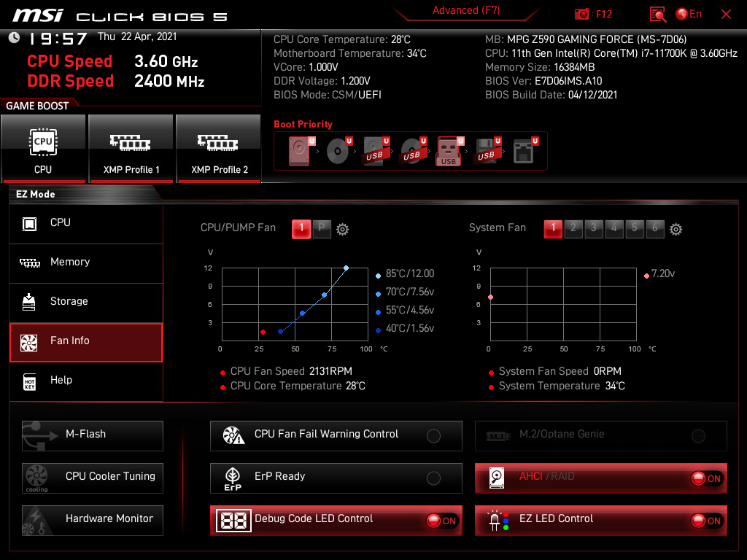747x560 pixels.
Task: Select the USB floppy boot device icon
Action: pyautogui.click(x=487, y=151)
